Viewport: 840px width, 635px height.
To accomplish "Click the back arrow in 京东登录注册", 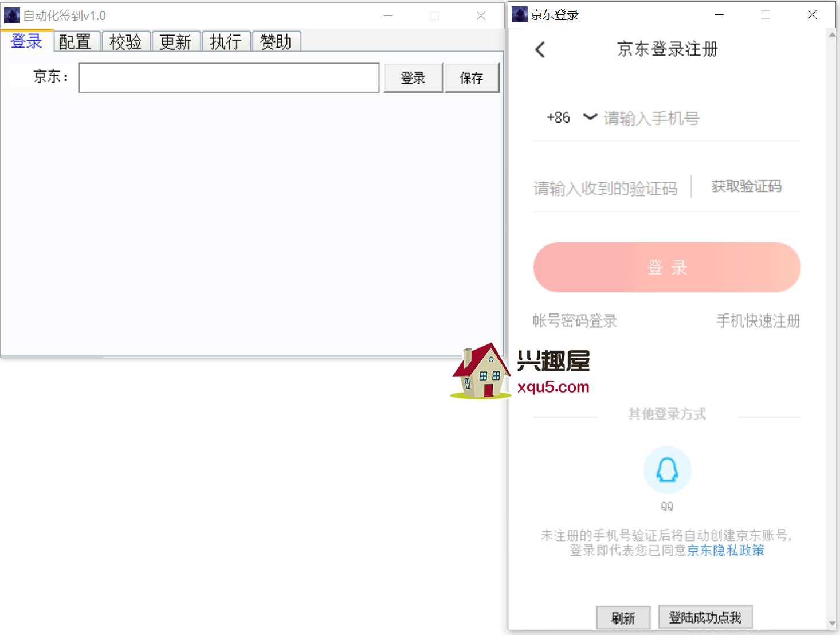I will (x=540, y=49).
